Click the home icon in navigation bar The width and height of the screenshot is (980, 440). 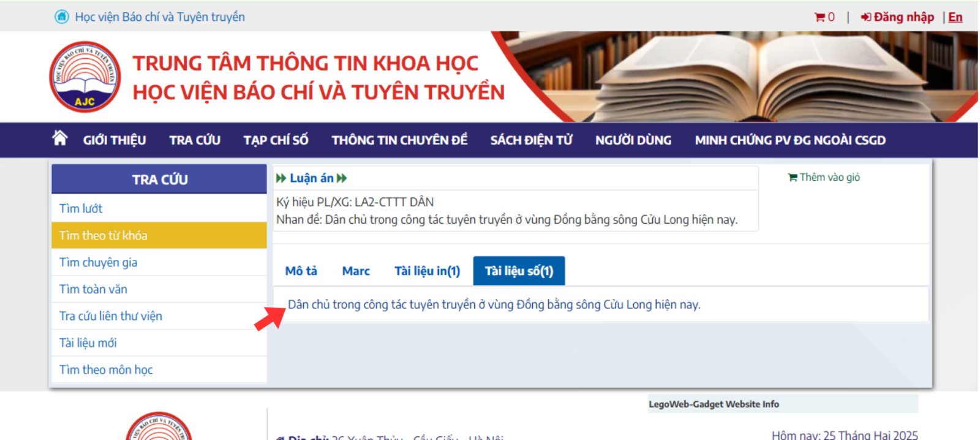coord(59,138)
